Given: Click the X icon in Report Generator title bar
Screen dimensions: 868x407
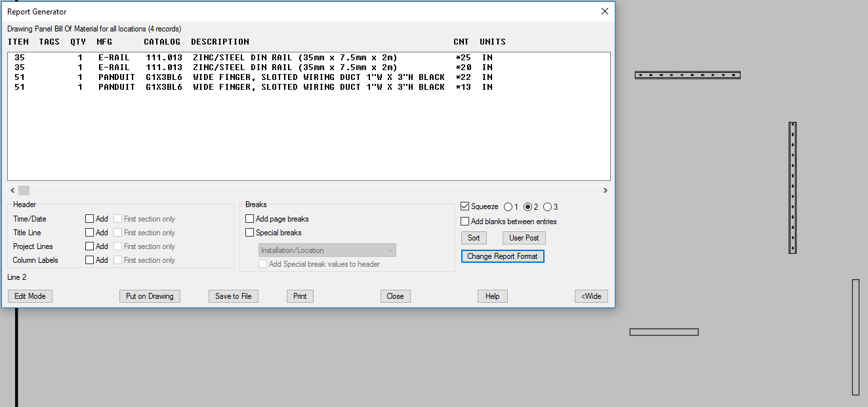Looking at the screenshot, I should click(605, 11).
